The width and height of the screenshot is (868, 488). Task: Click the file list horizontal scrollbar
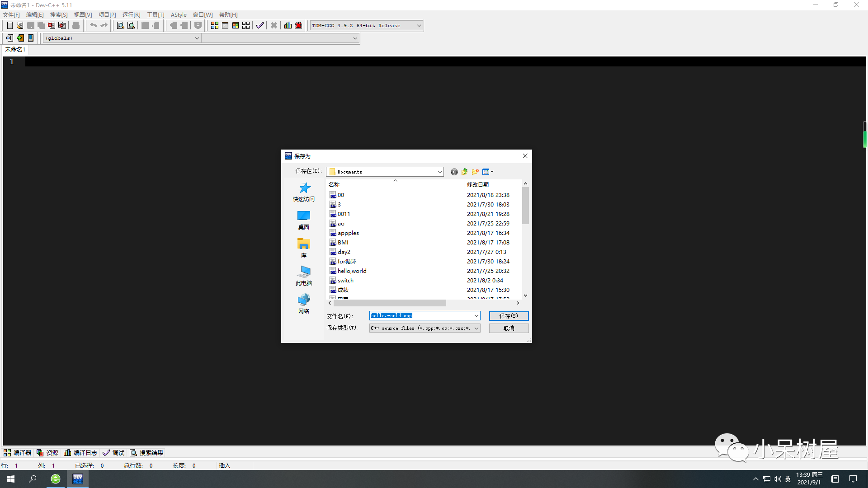(390, 303)
